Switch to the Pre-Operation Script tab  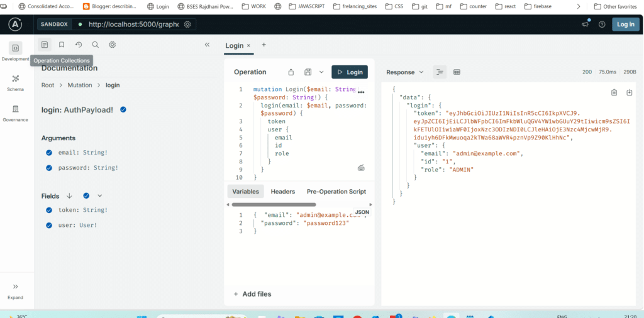pyautogui.click(x=336, y=192)
